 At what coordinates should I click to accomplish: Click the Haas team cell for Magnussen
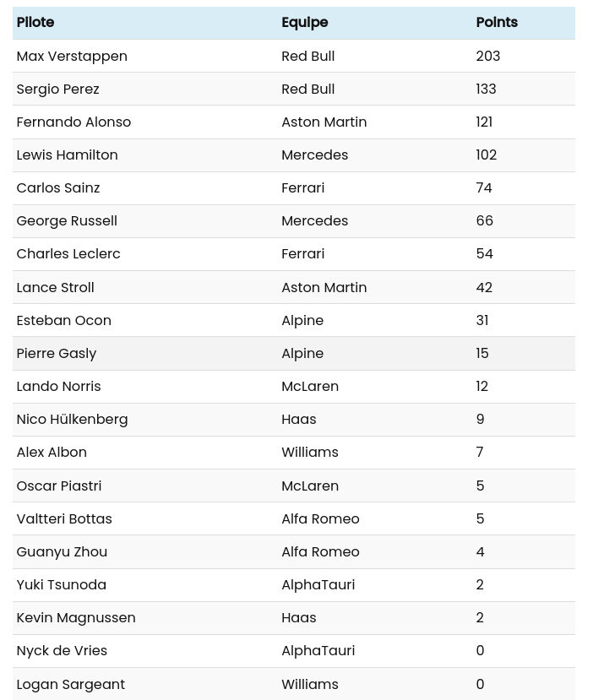(x=299, y=617)
